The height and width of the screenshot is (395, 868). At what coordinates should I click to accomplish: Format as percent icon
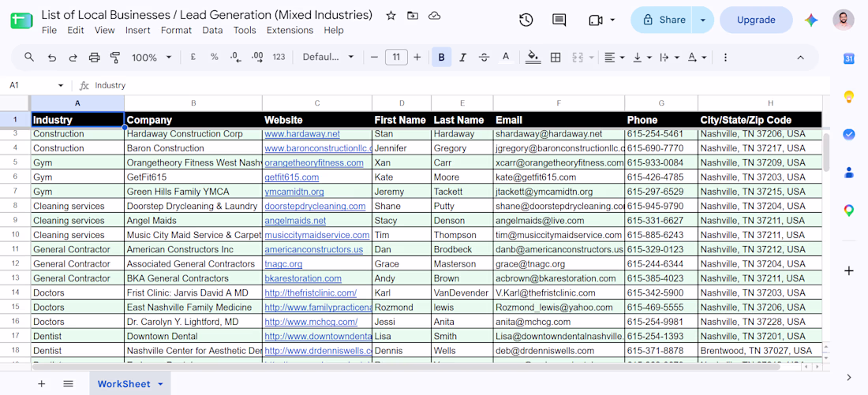[x=214, y=57]
